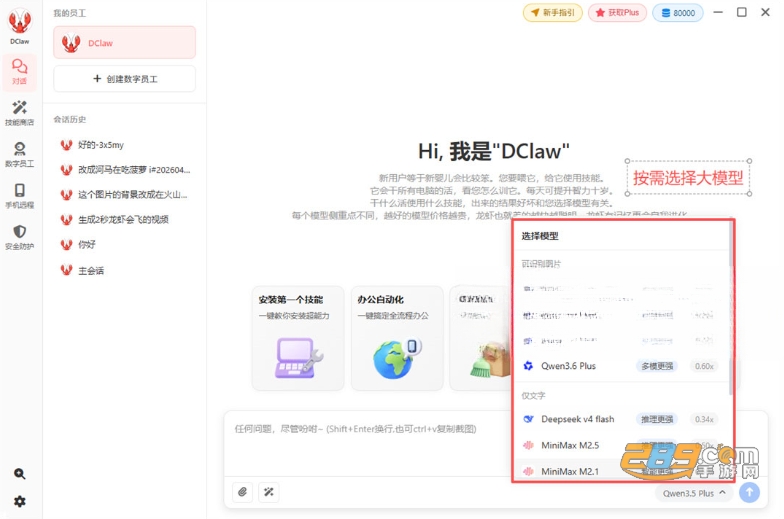Go to the 数字员工 digital employee section
Viewport: 784px width, 519px height.
20,154
